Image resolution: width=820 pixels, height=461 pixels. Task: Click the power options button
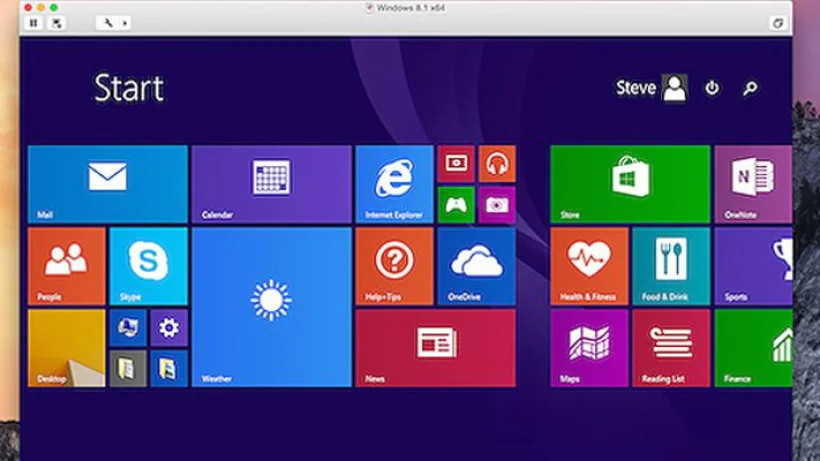tap(712, 88)
